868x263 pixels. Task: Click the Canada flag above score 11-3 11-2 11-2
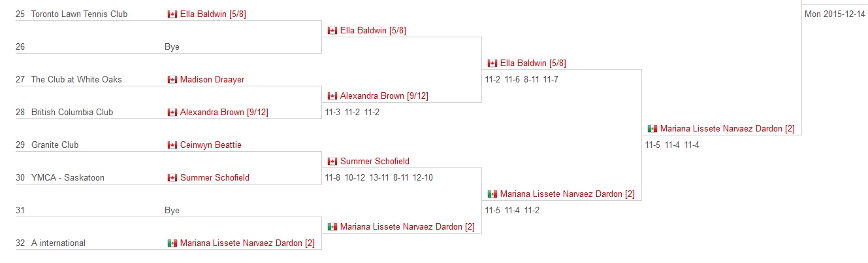(332, 96)
